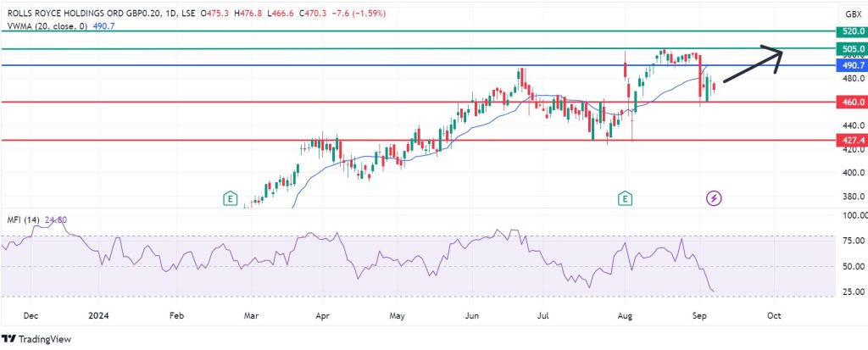Click the Apr label on time axis

click(x=322, y=315)
